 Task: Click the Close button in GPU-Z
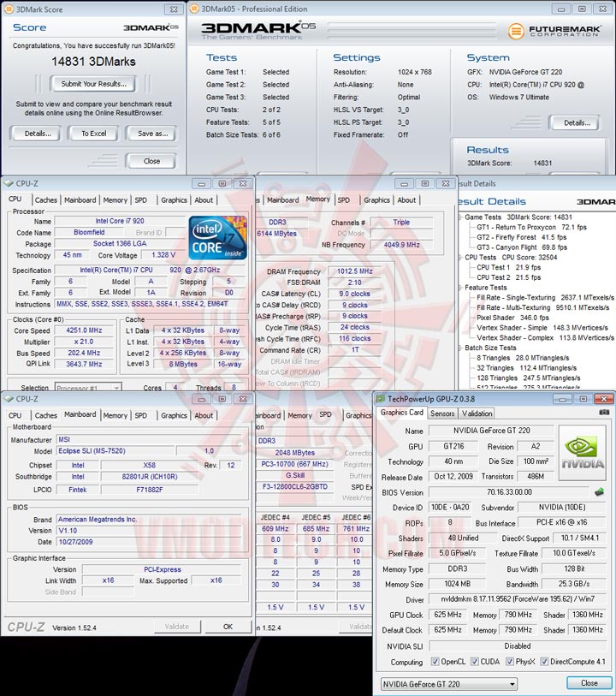click(x=589, y=682)
